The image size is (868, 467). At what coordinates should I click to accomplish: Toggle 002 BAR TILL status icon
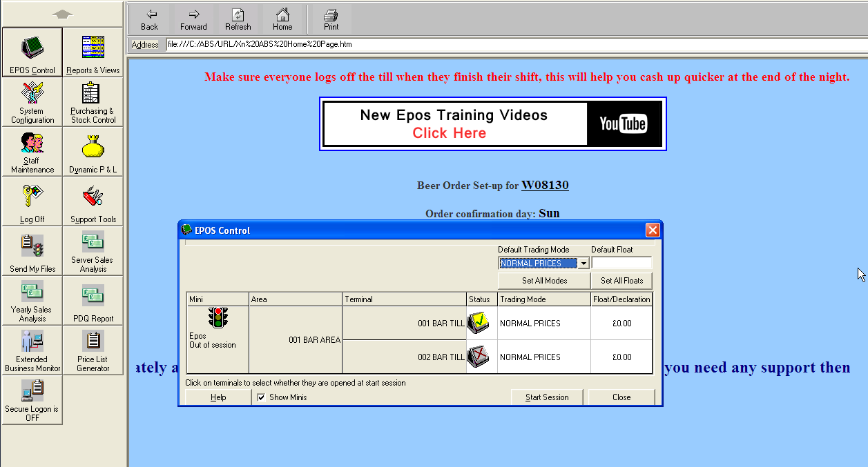(479, 357)
